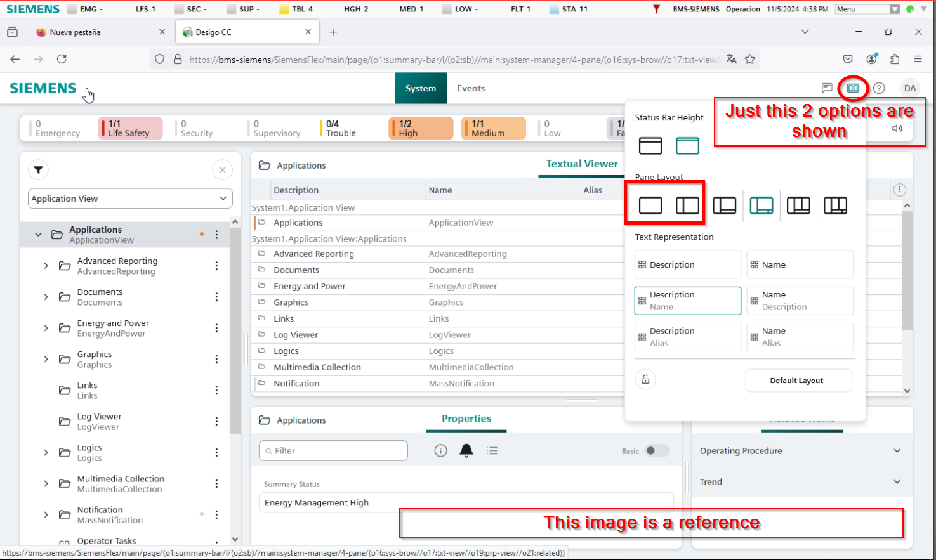This screenshot has width=936, height=560.
Task: Click the lock layout icon
Action: point(645,379)
